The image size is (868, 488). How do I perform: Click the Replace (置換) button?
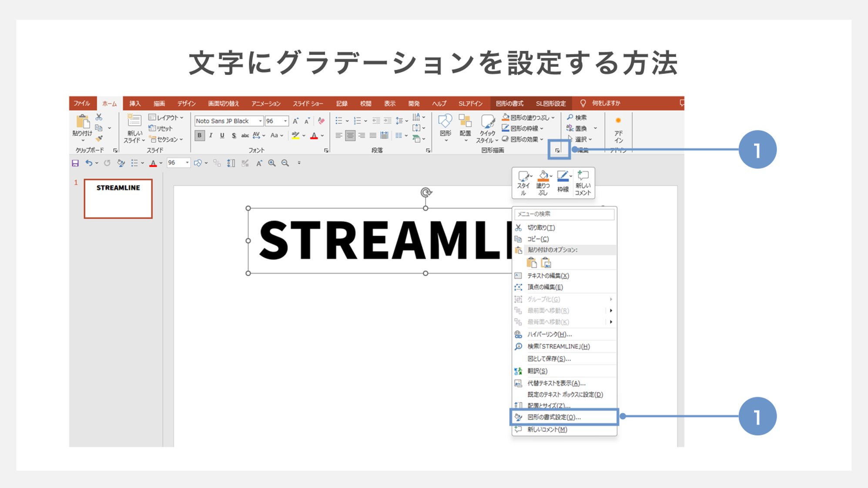[x=577, y=128]
